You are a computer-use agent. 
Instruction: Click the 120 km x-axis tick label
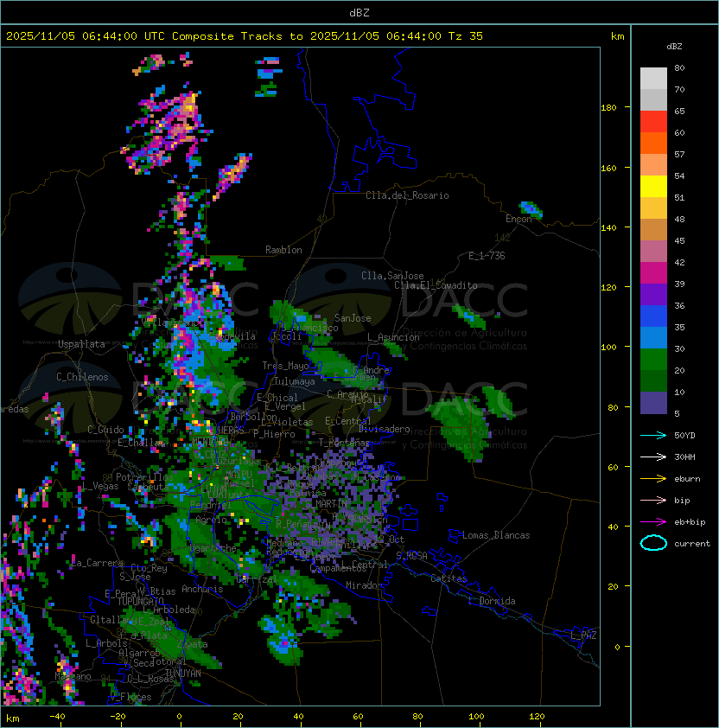click(536, 717)
